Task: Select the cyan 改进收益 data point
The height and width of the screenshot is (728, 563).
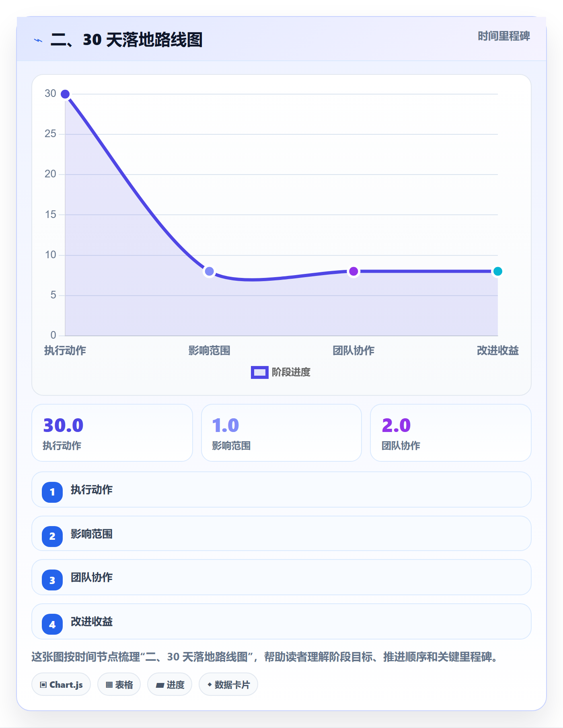Action: pos(497,271)
